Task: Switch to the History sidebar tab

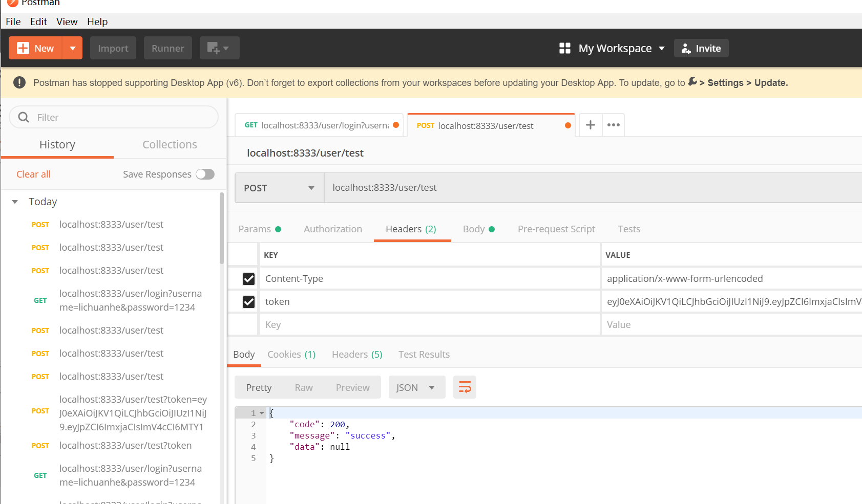Action: (x=57, y=145)
